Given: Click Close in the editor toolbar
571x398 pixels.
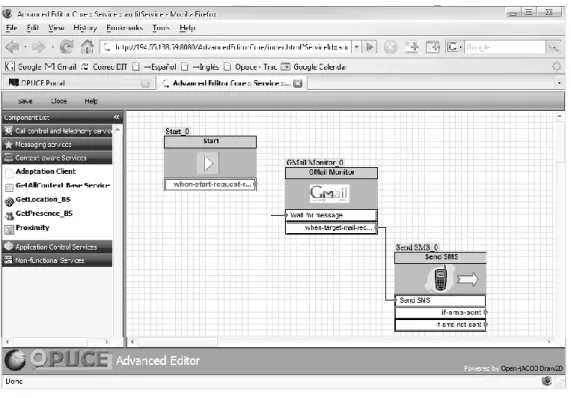Looking at the screenshot, I should click(x=59, y=101).
